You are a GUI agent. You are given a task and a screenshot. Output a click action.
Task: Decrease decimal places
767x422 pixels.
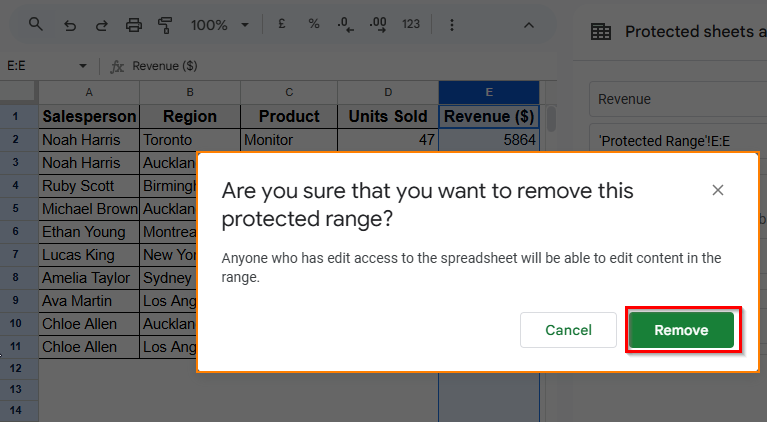(x=345, y=24)
